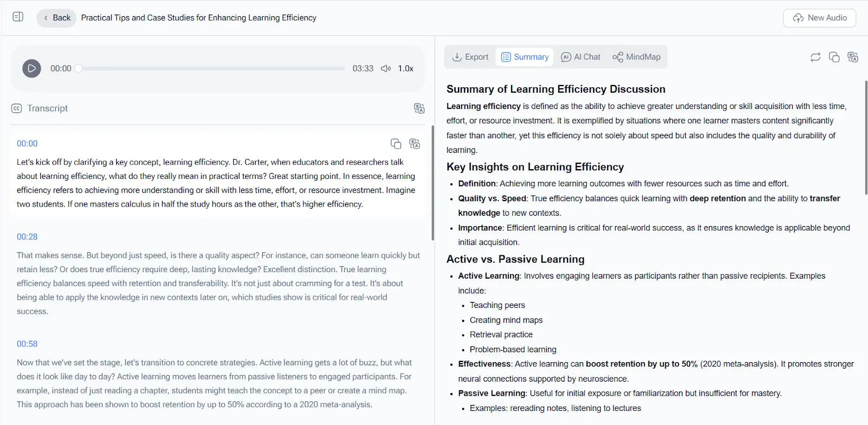This screenshot has height=425, width=868.
Task: Click the 'Retrieval practice' bullet
Action: point(501,335)
